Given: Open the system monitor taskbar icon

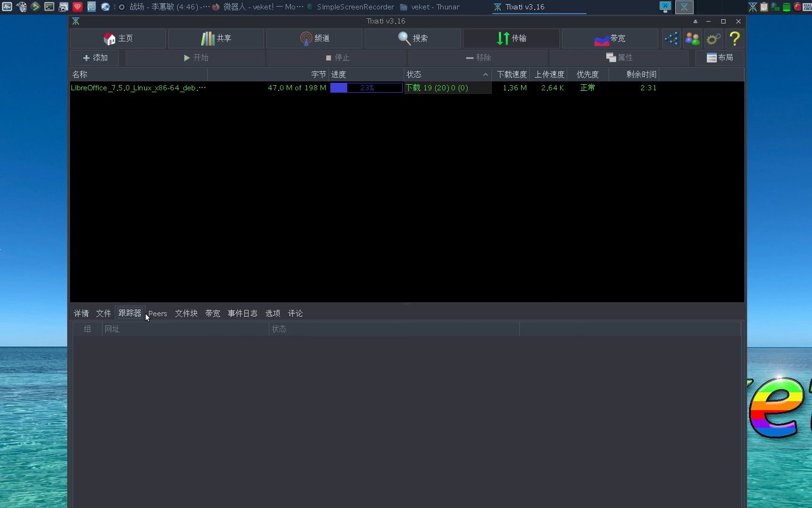Looking at the screenshot, I should [x=7, y=7].
